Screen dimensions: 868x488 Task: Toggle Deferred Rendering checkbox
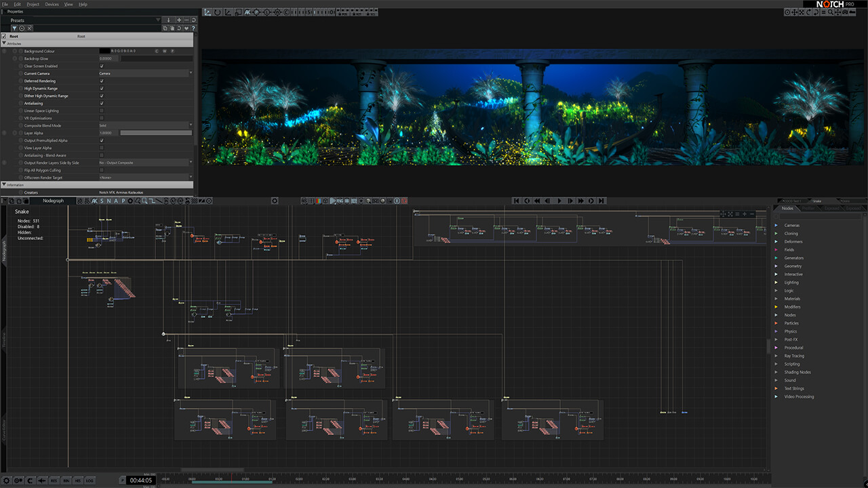102,81
